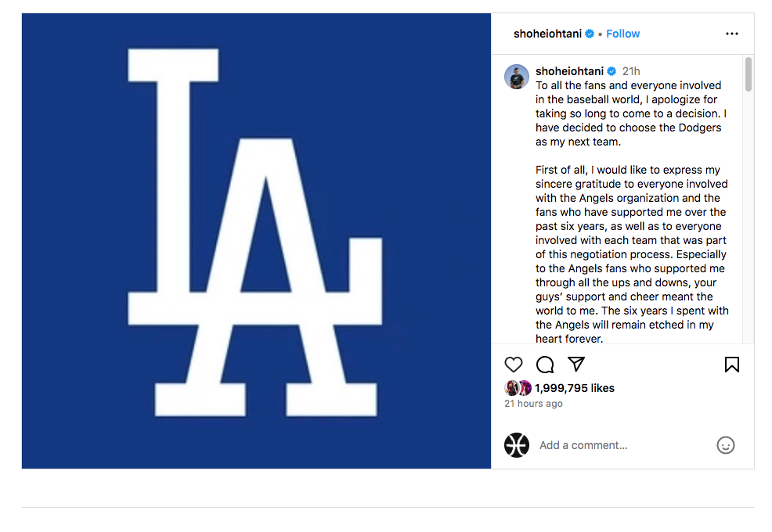772x532 pixels.
Task: Click the verified badge beside caption username
Action: [611, 71]
